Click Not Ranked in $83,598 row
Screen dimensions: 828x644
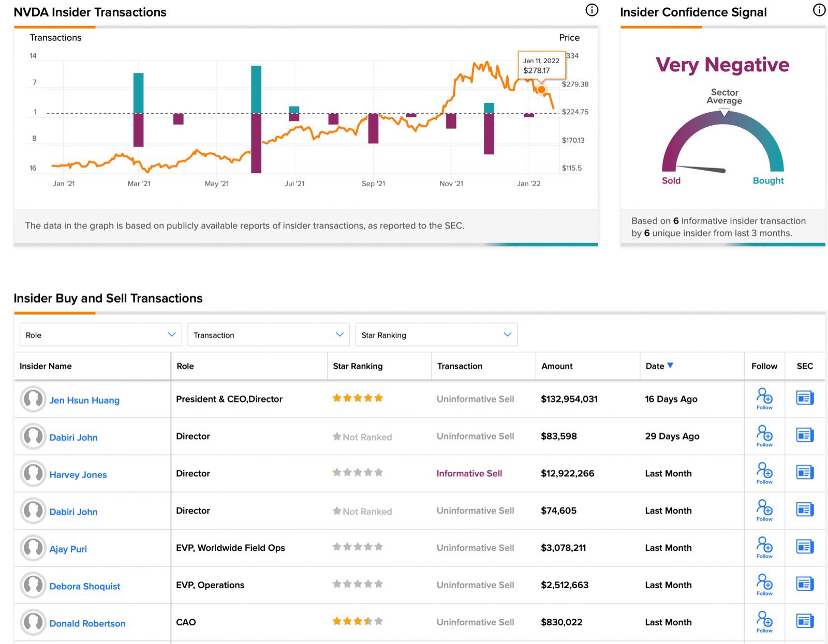pos(362,437)
